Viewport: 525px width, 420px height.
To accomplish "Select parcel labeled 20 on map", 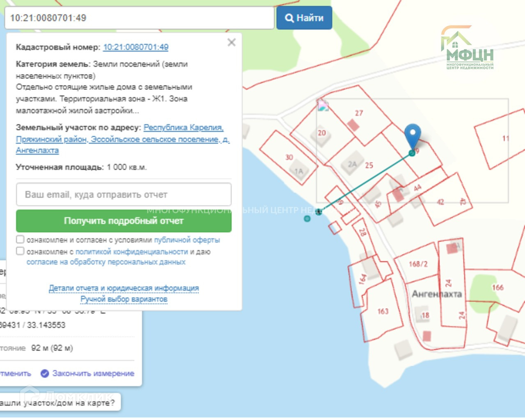I will 321,133.
